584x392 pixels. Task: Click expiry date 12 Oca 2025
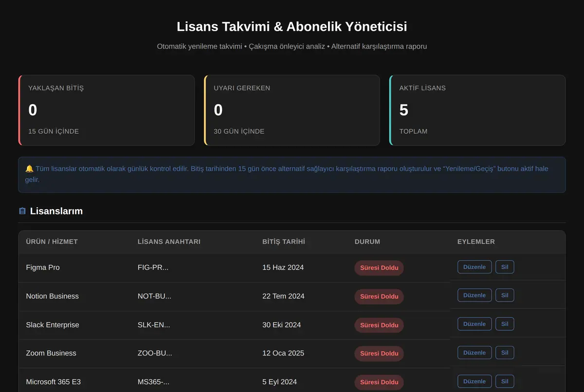283,353
